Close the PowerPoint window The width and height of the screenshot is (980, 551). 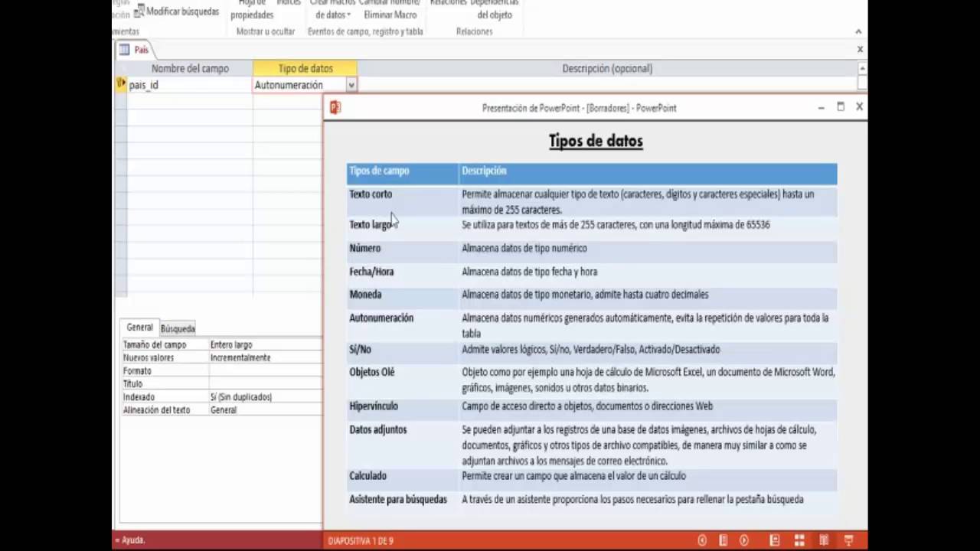click(x=859, y=107)
